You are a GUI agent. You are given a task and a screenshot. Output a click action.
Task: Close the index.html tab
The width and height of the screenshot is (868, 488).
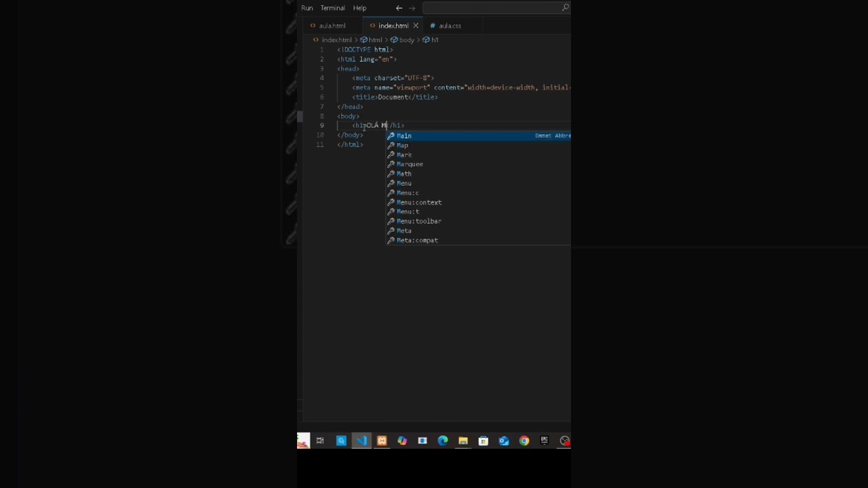coord(416,26)
